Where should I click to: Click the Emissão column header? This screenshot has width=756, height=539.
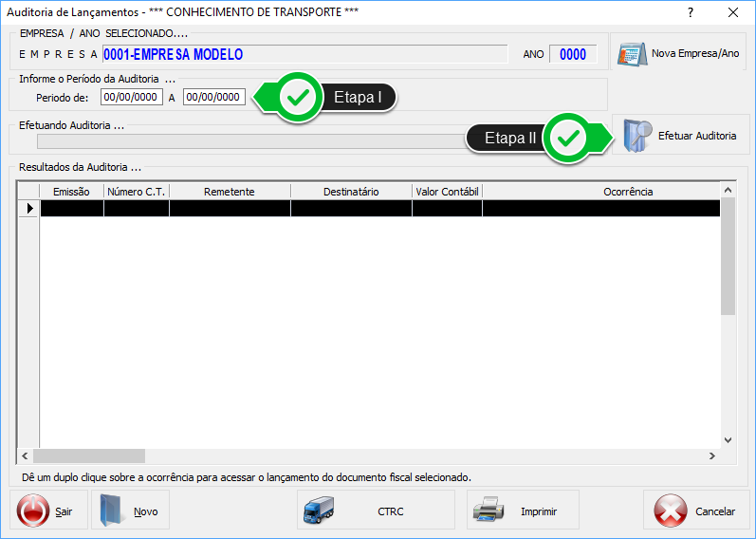tap(71, 192)
